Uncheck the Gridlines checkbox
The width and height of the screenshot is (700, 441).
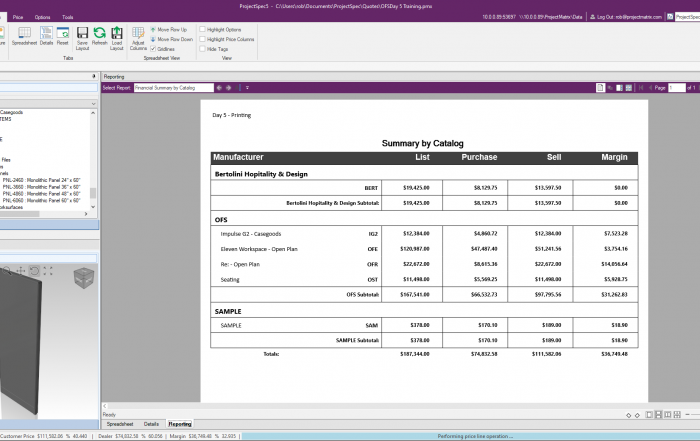tap(152, 48)
